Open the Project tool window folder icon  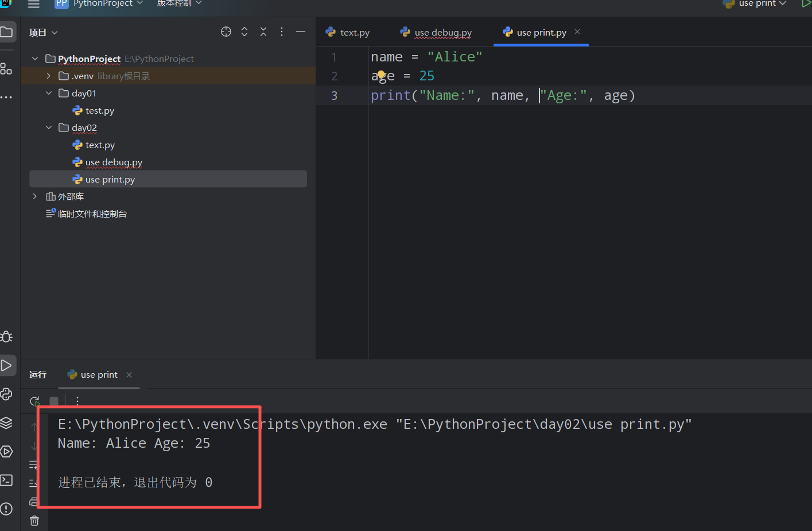[x=7, y=32]
